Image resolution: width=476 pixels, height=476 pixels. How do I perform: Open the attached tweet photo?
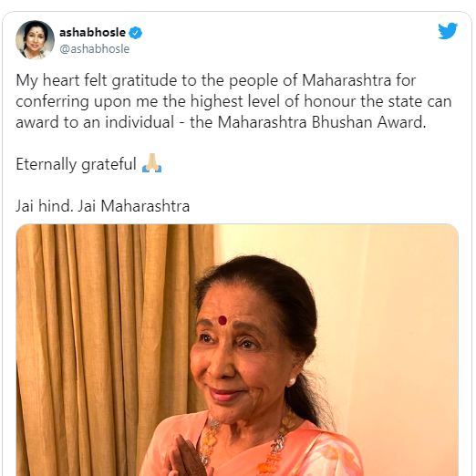pos(237,350)
